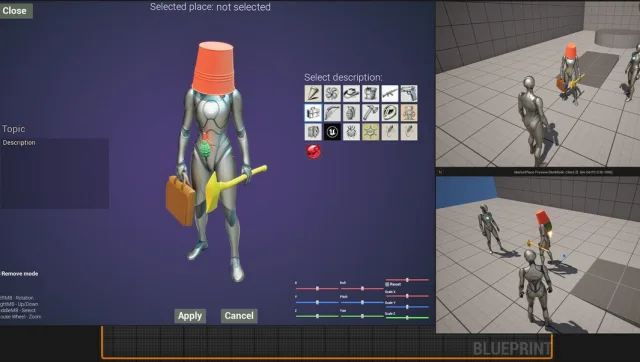Select the bucket item icon
Screen dimensions: 640x362
[x=371, y=93]
